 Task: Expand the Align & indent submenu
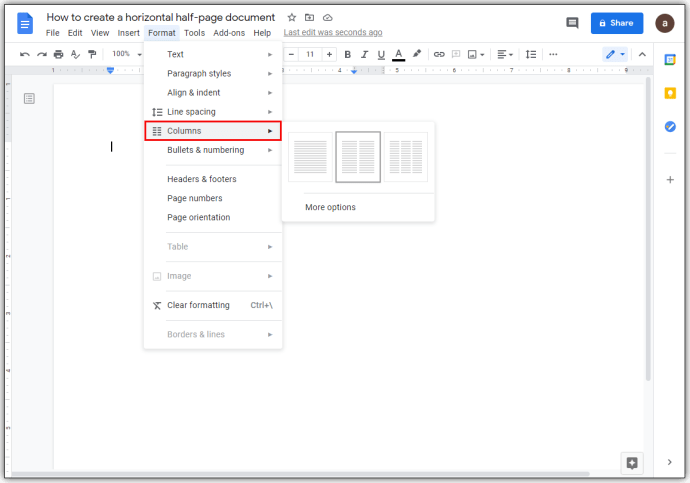tap(213, 92)
